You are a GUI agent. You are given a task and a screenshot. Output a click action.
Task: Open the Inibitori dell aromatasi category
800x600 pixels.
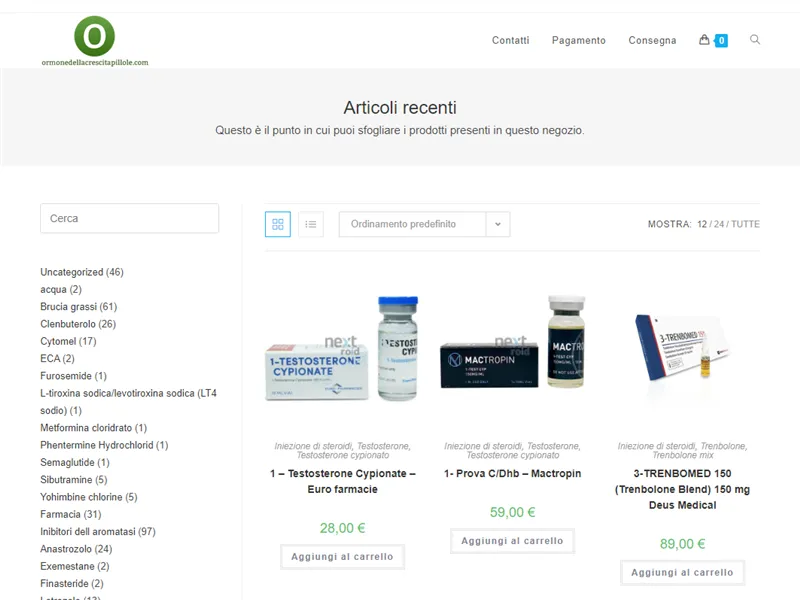click(96, 531)
